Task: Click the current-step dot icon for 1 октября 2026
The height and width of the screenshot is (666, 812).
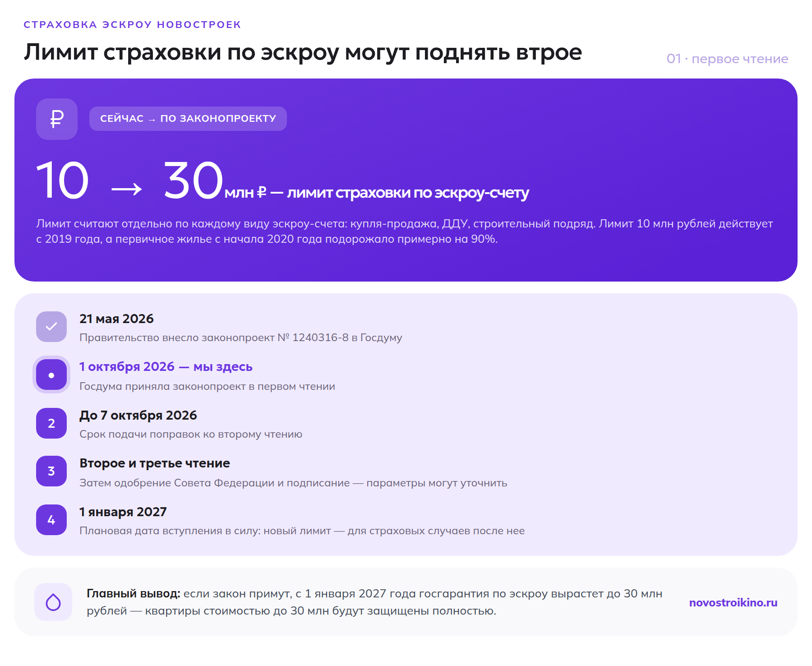Action: [51, 375]
